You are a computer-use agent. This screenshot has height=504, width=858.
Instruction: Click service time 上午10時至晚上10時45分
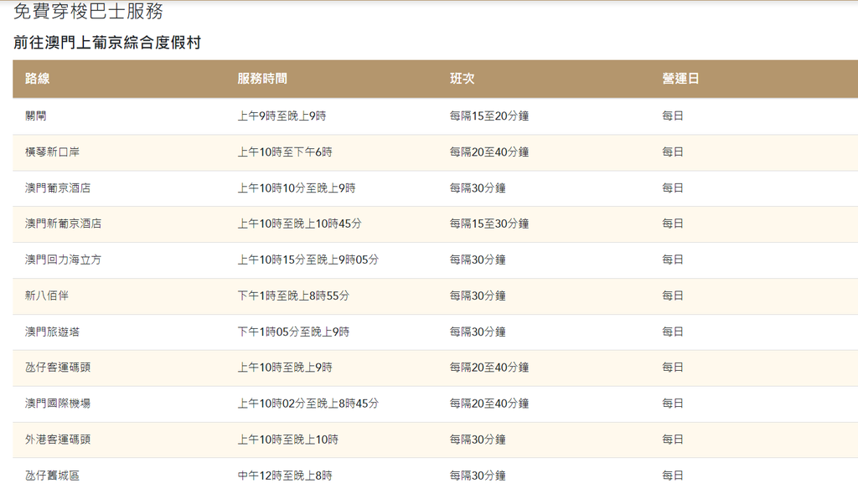pos(299,224)
